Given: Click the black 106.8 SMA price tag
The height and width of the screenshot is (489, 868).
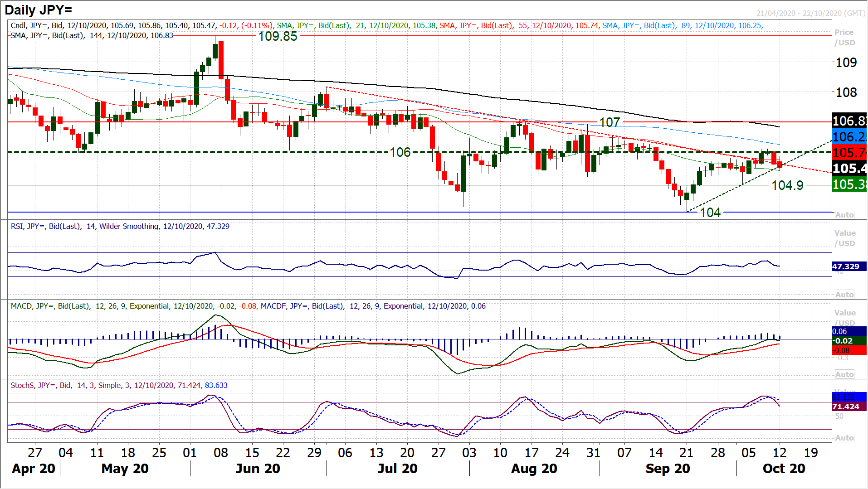Looking at the screenshot, I should tap(849, 121).
